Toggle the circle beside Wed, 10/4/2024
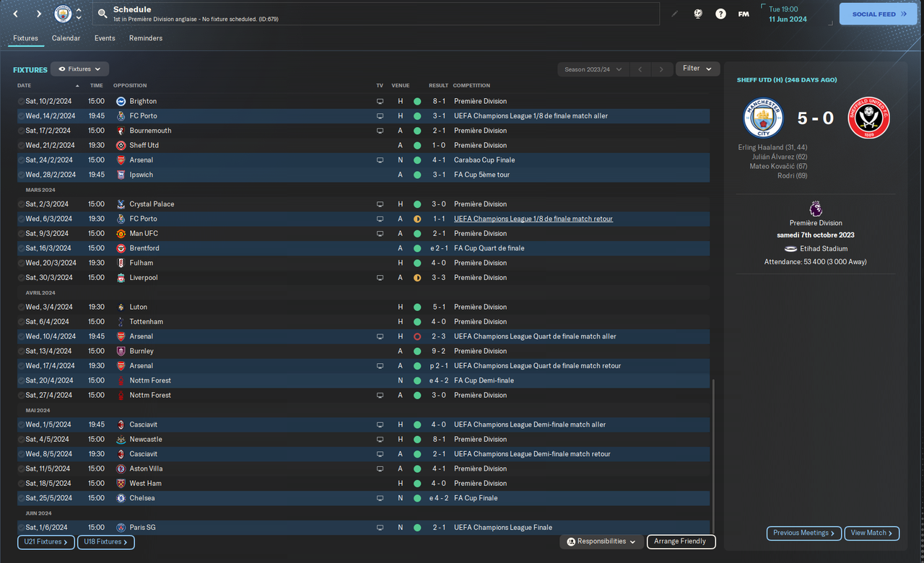Image resolution: width=924 pixels, height=563 pixels. (x=21, y=336)
